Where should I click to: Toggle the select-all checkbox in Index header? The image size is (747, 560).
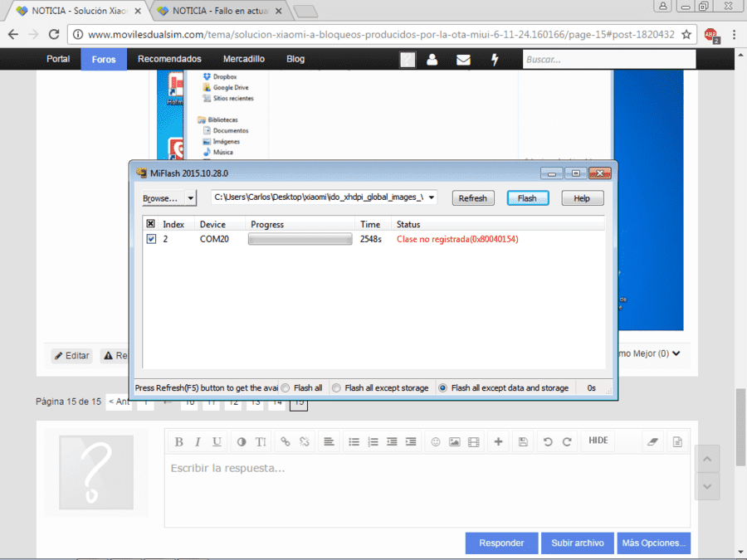(150, 224)
